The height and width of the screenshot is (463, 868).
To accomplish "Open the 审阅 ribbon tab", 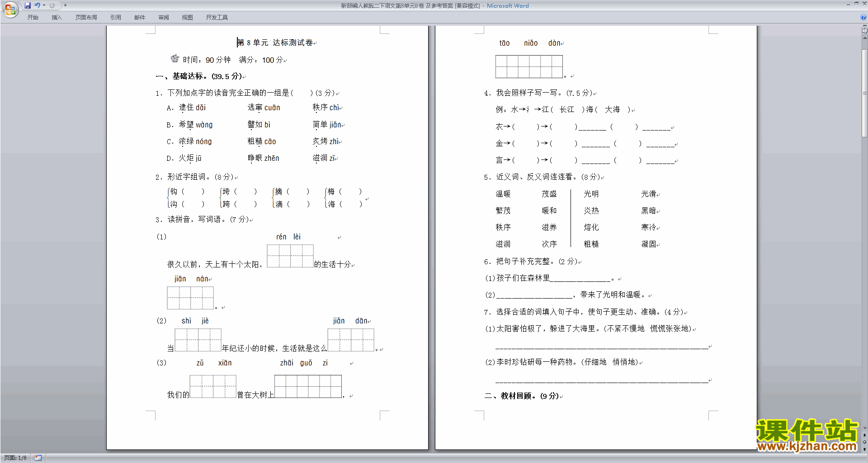I will point(164,18).
